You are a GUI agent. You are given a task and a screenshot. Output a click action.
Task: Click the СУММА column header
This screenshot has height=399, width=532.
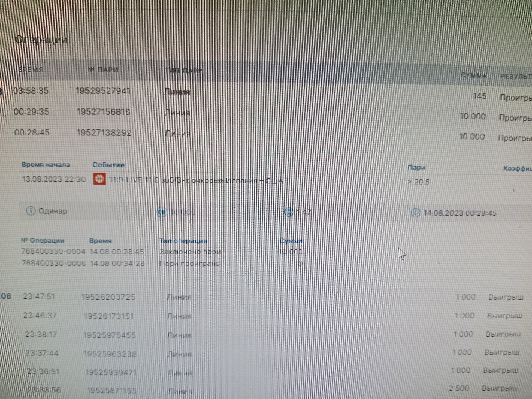[474, 75]
